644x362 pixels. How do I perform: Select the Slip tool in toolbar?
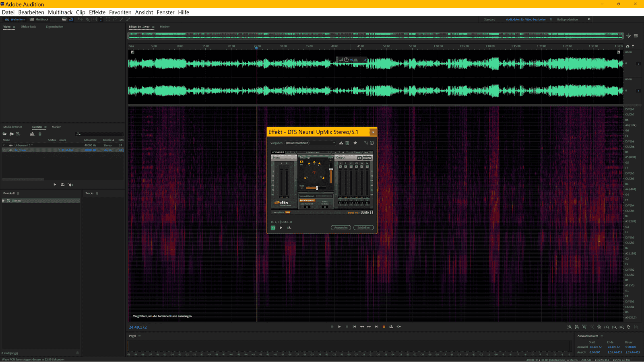point(94,19)
